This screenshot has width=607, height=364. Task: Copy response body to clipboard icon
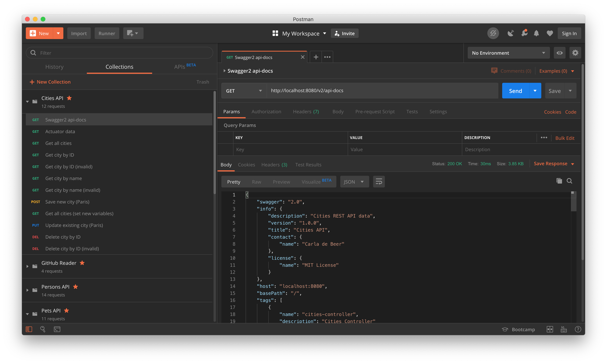tap(559, 181)
